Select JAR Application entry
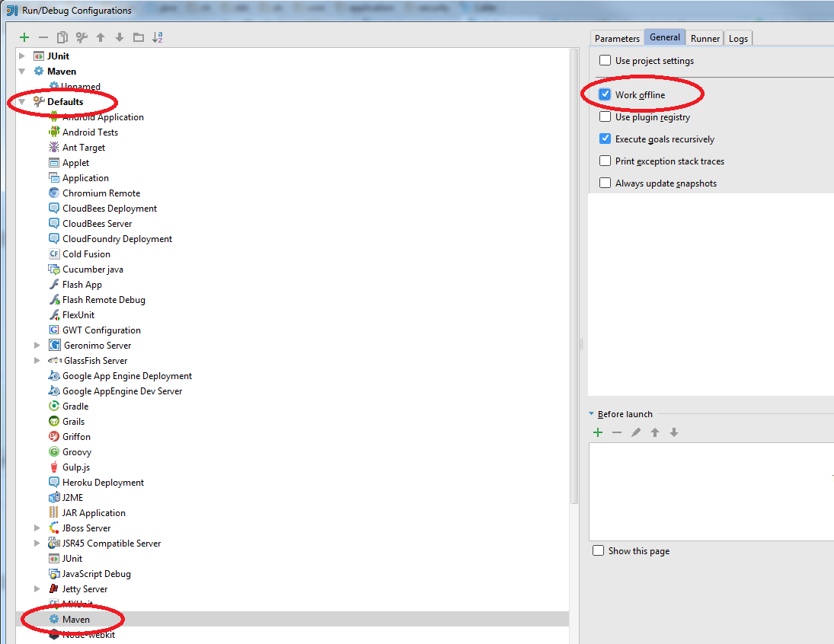834x644 pixels. click(94, 512)
